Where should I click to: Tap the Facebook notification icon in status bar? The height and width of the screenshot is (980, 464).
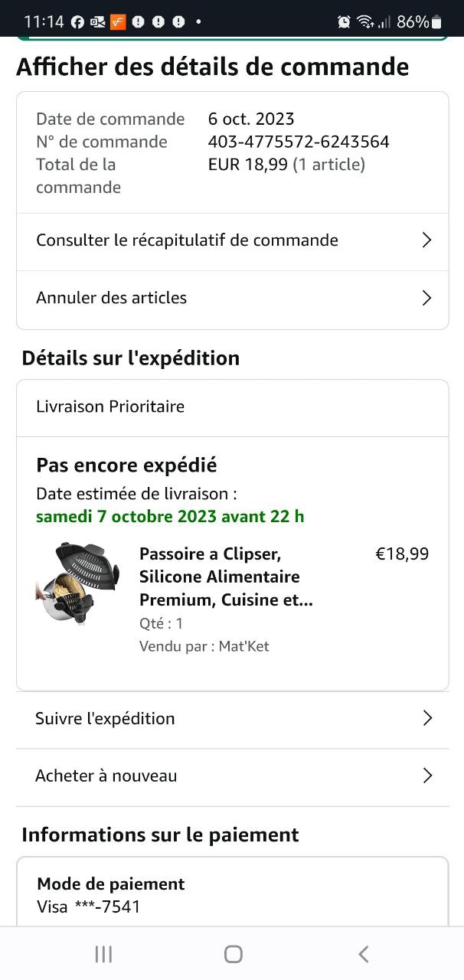coord(77,22)
